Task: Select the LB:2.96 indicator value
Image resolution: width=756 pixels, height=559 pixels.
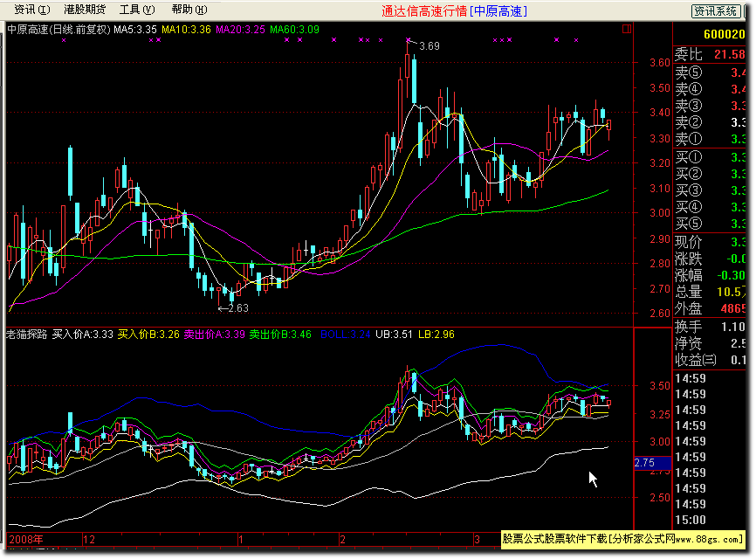Action: pos(436,335)
